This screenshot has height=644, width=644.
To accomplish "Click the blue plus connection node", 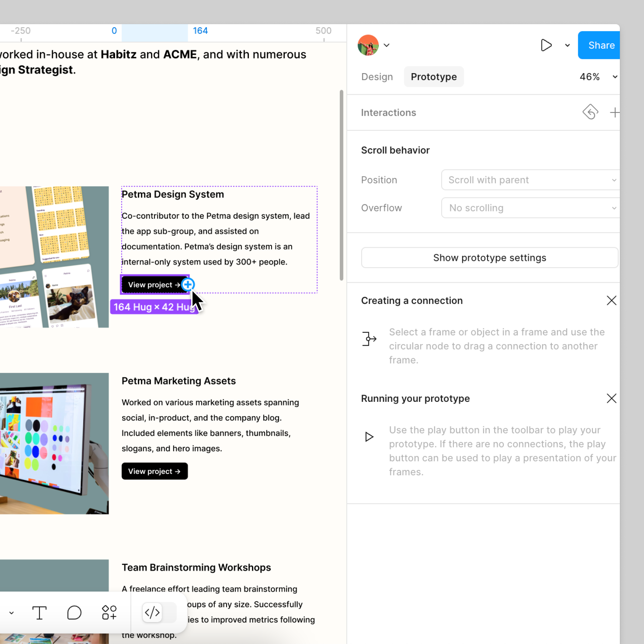I will pos(188,285).
